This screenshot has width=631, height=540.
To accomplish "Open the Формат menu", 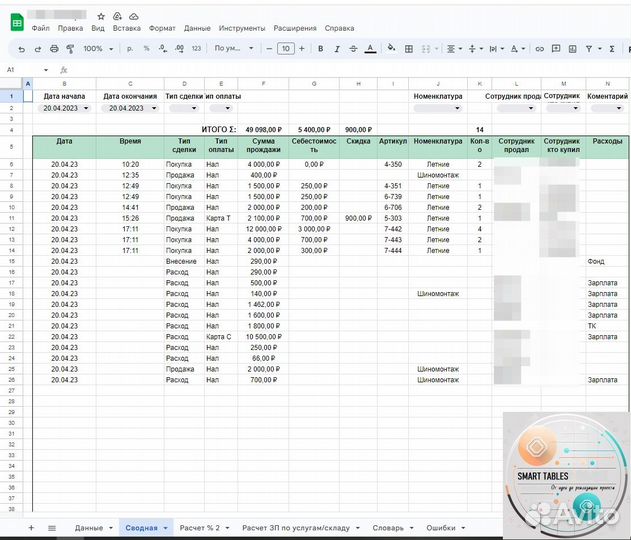I will click(x=162, y=28).
